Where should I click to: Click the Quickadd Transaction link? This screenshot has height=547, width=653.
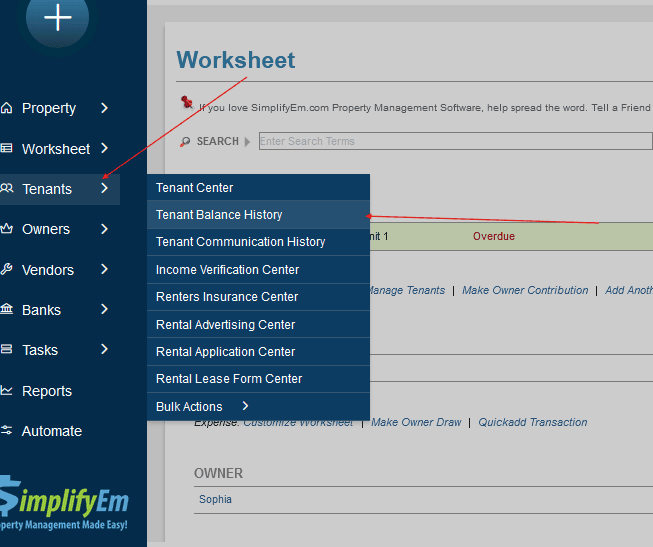click(x=531, y=422)
